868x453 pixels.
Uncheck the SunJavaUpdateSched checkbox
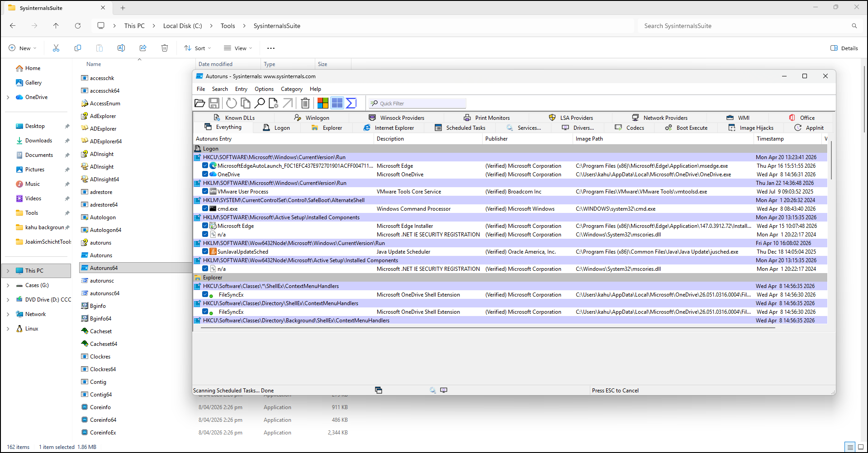point(205,251)
